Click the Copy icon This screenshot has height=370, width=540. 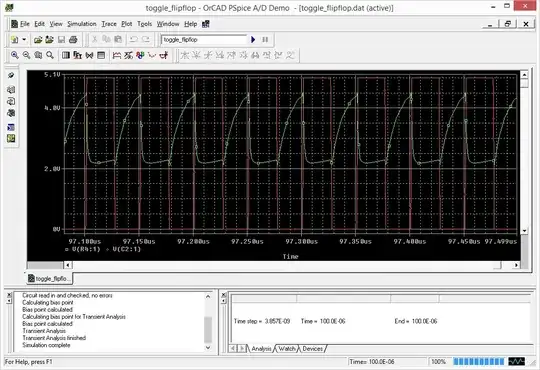(x=106, y=39)
